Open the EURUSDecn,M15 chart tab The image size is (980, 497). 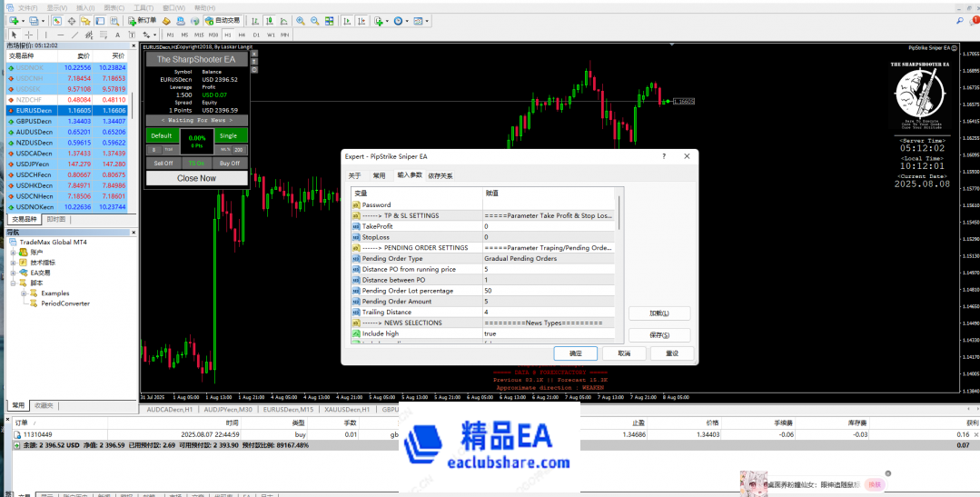(x=289, y=410)
